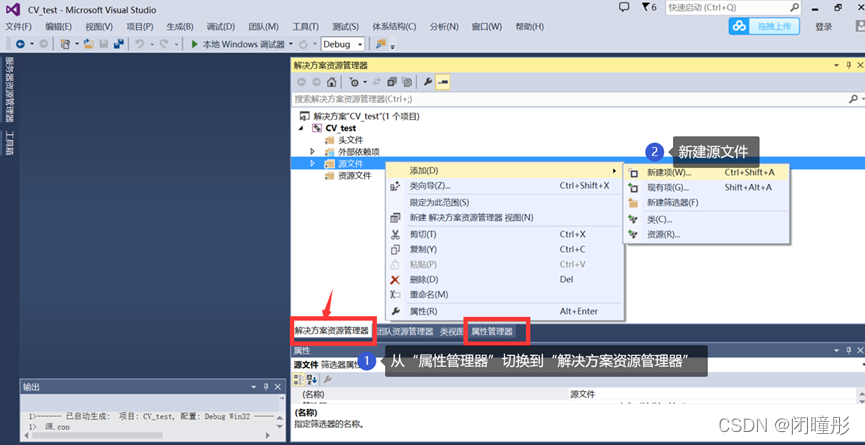Start debugging with green play icon
The image size is (865, 445).
tap(194, 44)
